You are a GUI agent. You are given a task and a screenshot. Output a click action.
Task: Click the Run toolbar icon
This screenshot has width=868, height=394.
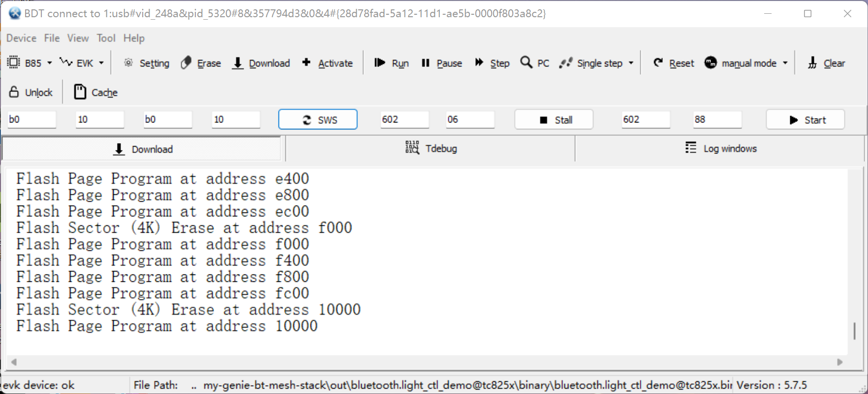point(379,63)
